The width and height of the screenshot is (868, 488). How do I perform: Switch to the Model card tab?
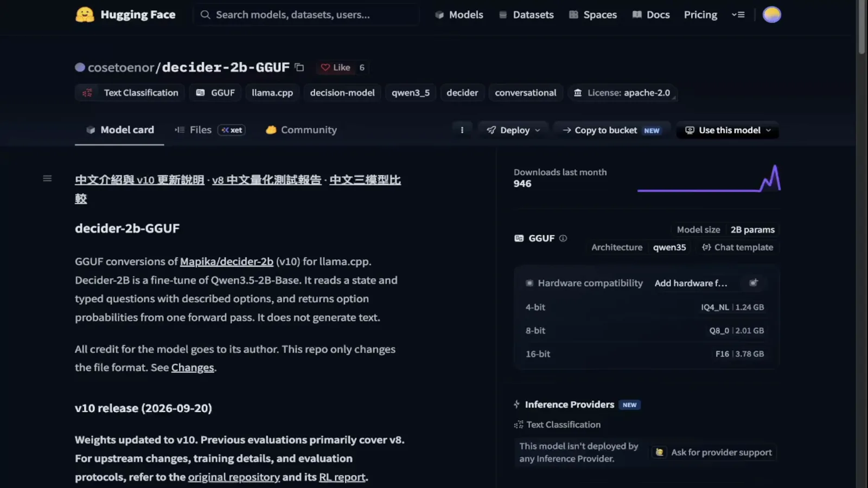(120, 130)
